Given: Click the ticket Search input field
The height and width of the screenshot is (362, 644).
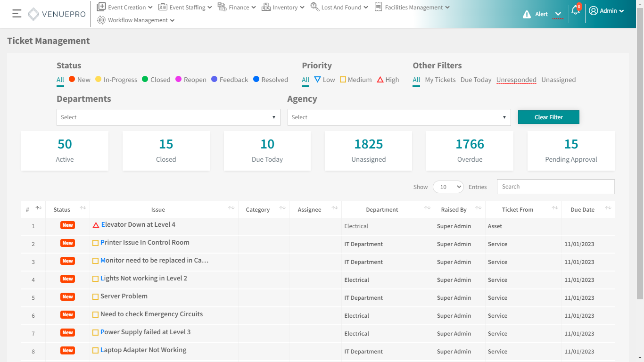Looking at the screenshot, I should pos(555,187).
